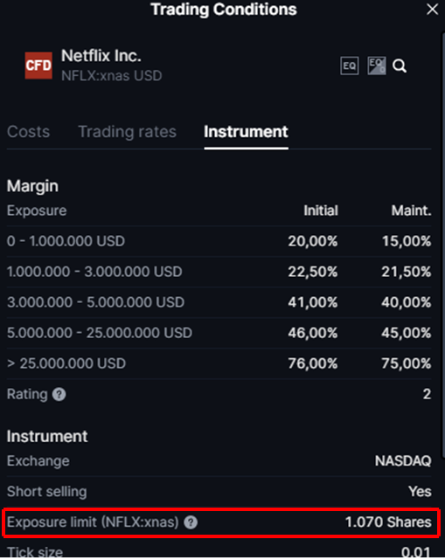Click the 20,00% initial margin value

313,241
